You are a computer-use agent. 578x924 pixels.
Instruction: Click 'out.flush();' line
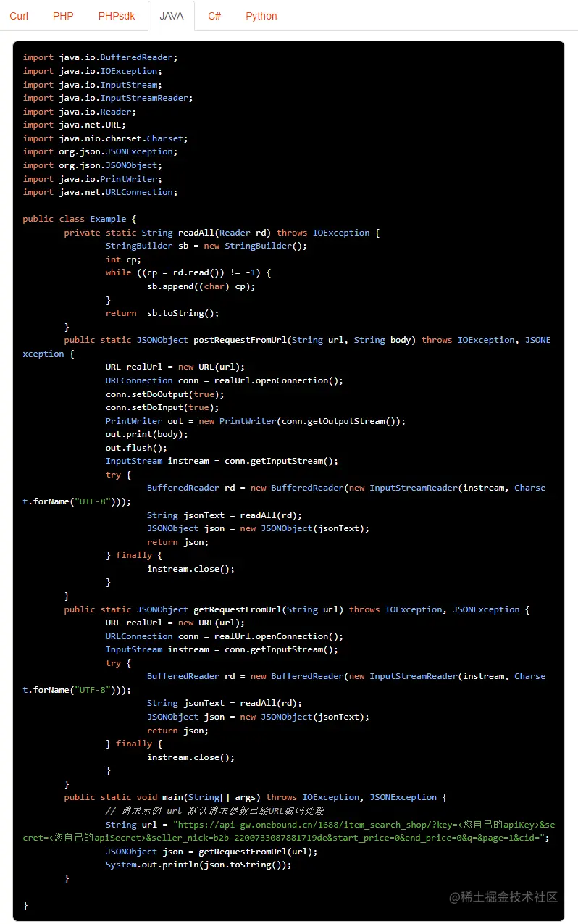[x=136, y=448]
